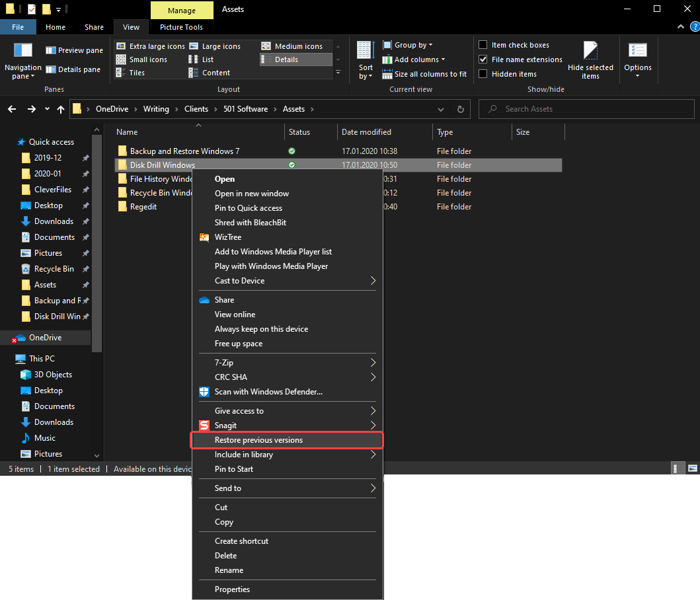Click the Sort by icon
The width and height of the screenshot is (700, 600).
[x=366, y=51]
